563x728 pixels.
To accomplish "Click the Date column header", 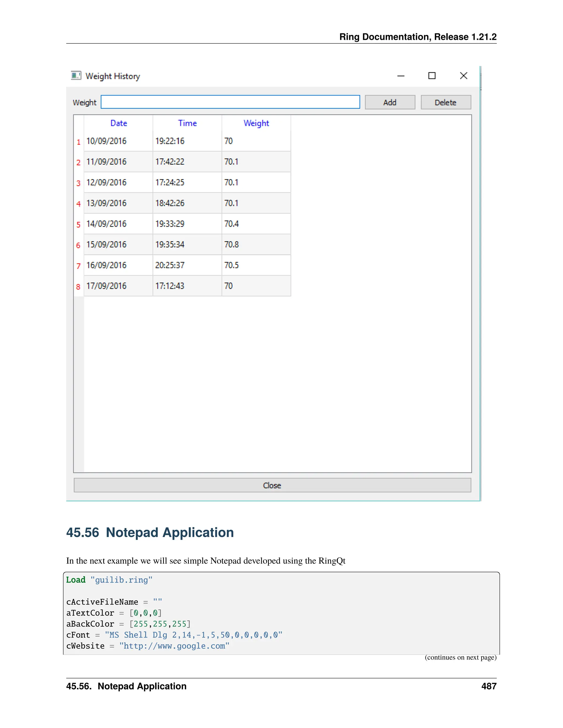I will coord(118,123).
